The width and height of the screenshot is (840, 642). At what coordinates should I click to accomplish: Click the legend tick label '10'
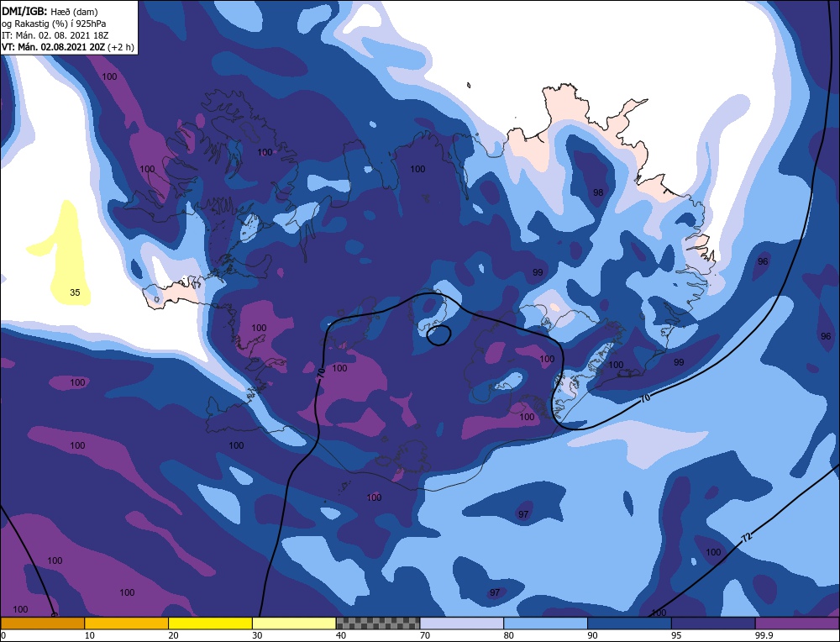coord(90,635)
